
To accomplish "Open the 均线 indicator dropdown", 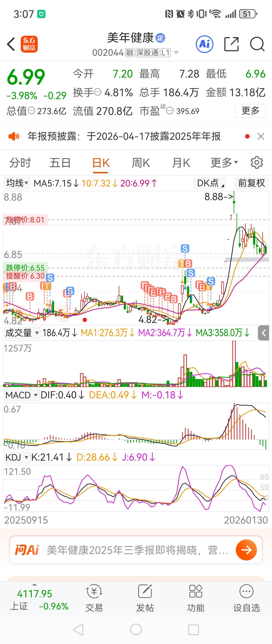I will [17, 183].
